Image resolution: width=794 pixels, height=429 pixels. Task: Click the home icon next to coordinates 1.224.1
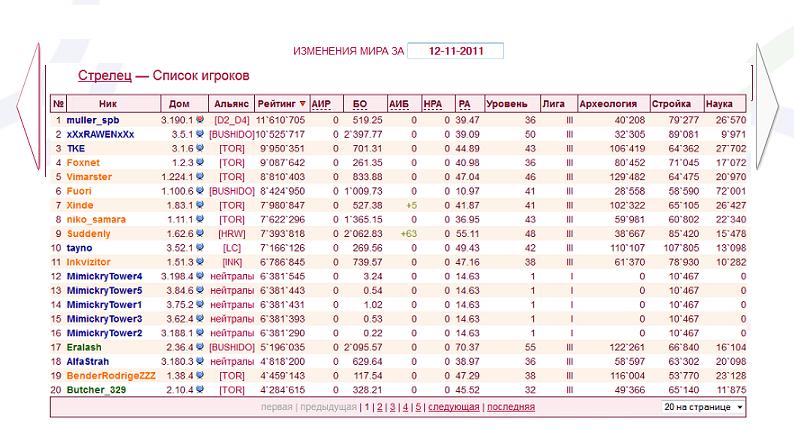coord(199,176)
